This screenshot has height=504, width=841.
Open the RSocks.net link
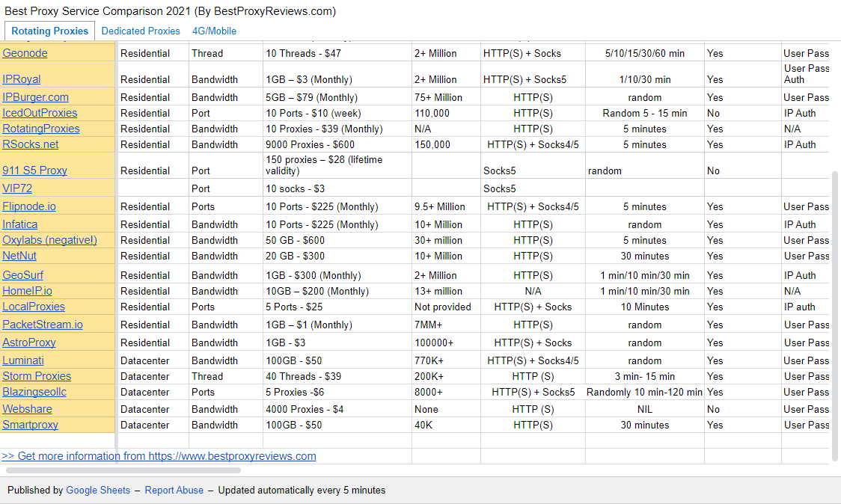[x=30, y=144]
